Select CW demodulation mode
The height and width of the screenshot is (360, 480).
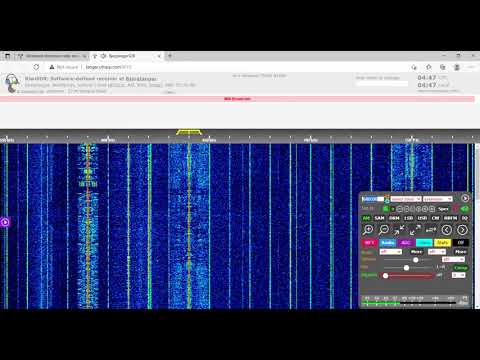pos(435,218)
